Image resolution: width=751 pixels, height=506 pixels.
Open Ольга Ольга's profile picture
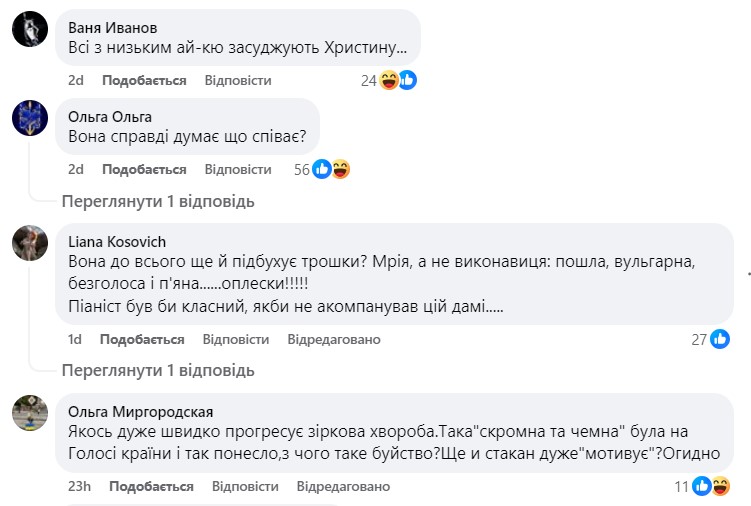(30, 118)
